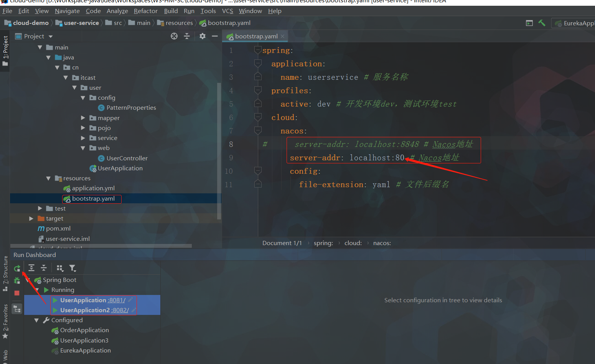
Task: Expand all nodes in Run Dashboard
Action: click(31, 268)
